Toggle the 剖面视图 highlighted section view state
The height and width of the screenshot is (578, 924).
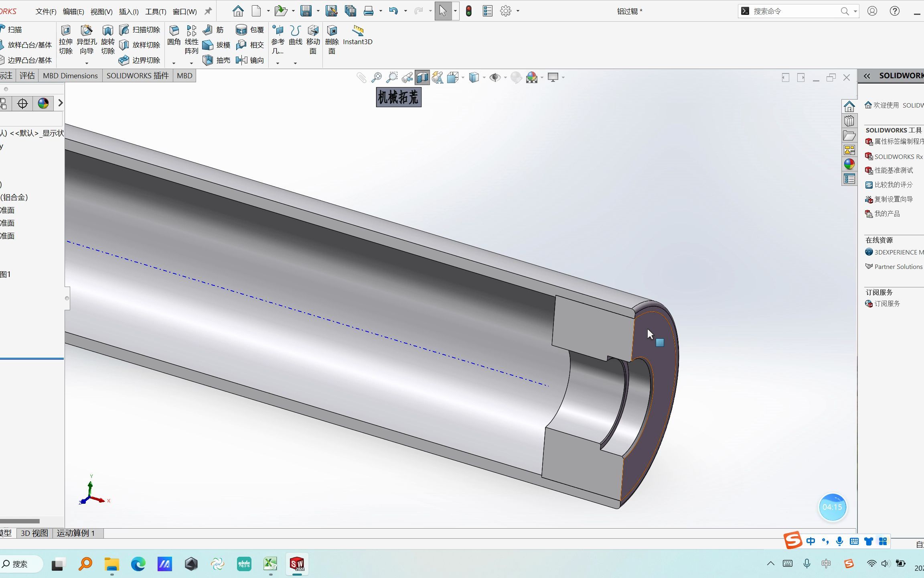(421, 77)
